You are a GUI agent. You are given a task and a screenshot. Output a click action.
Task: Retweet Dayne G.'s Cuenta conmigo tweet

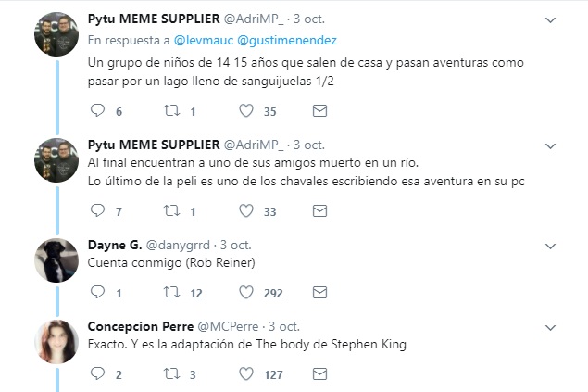coord(171,293)
